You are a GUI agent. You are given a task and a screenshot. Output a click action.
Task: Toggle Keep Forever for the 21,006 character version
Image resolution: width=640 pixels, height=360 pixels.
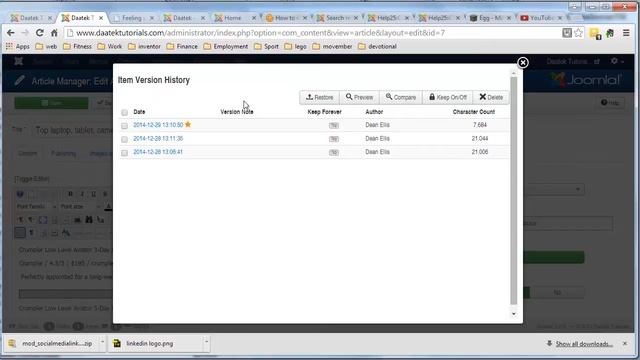333,152
